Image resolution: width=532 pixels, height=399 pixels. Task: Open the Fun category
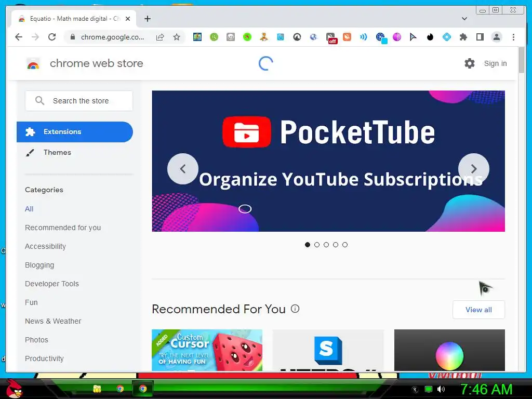click(x=31, y=302)
